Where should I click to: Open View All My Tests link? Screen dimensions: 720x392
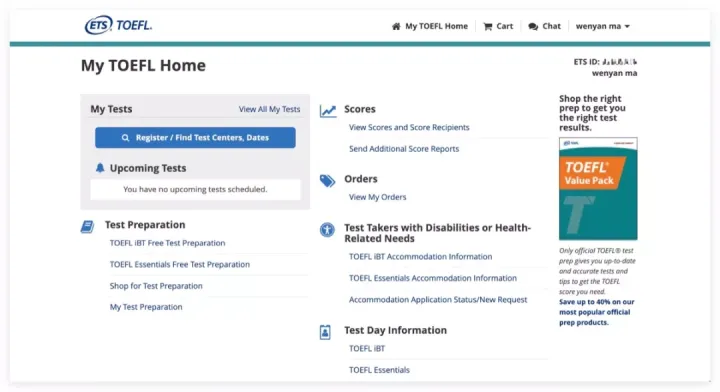click(x=269, y=109)
